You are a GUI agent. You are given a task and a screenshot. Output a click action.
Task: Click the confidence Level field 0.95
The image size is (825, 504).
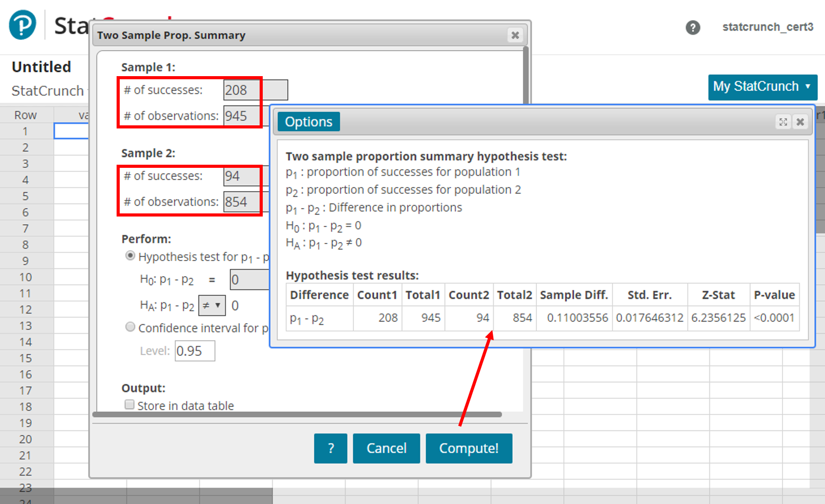(195, 351)
